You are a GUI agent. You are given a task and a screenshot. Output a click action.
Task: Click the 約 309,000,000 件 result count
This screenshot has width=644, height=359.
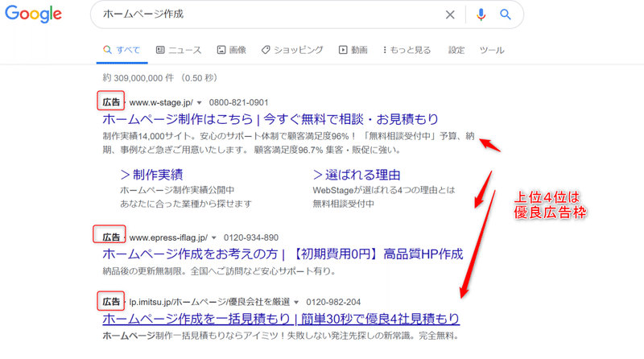click(x=138, y=78)
